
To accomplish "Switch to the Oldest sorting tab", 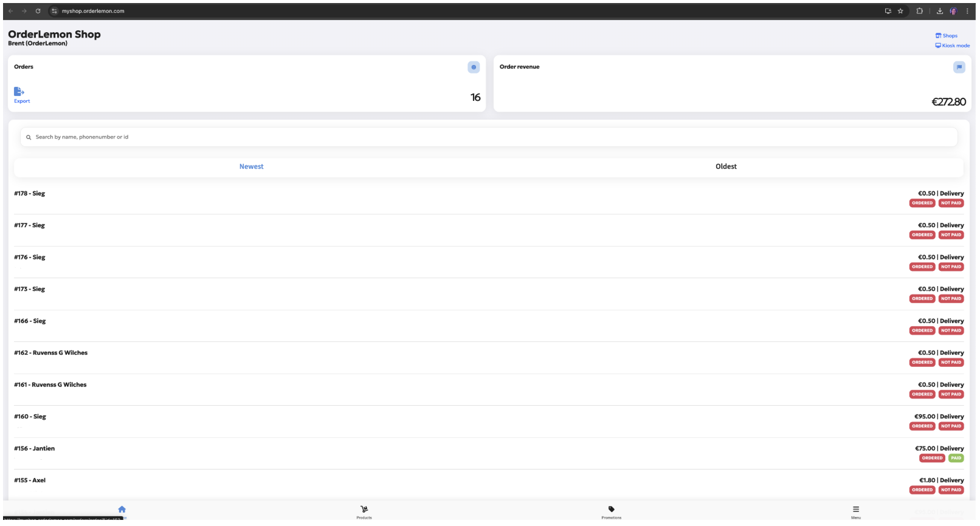I will (726, 166).
